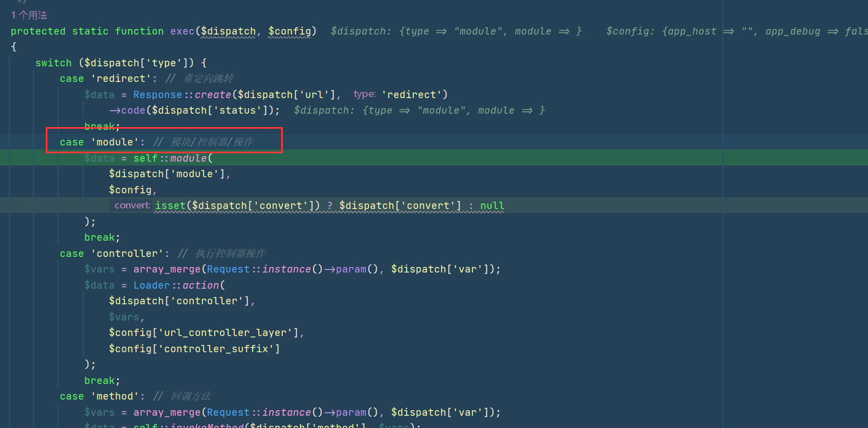Click the "type:" parameter name hint
Screen dimensions: 868x428
[x=364, y=95]
